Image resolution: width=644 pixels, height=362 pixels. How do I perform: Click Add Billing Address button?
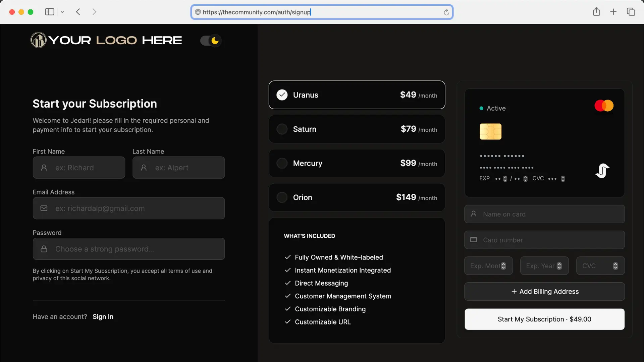pos(544,291)
